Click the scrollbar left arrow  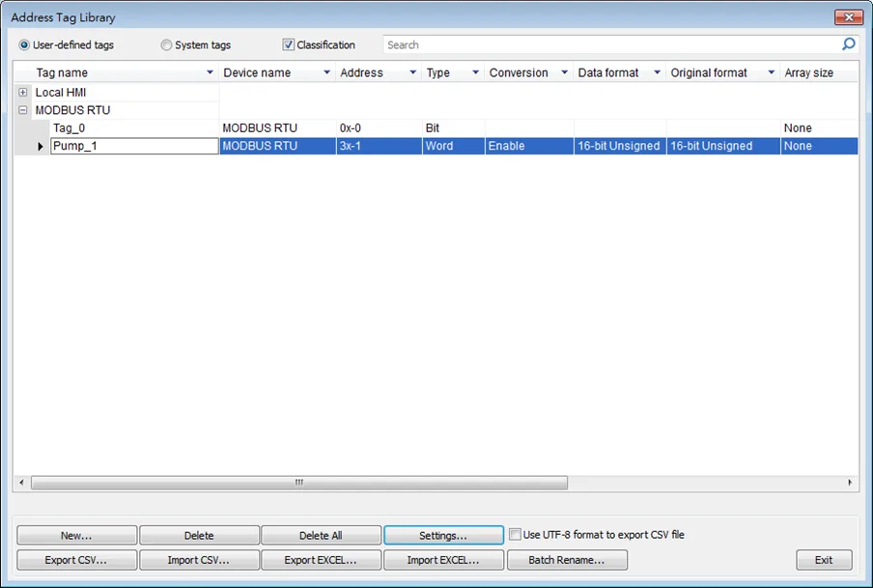coord(21,482)
